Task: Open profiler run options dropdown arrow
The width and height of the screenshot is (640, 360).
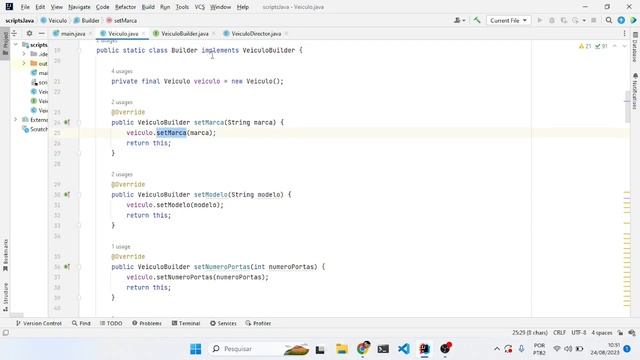Action: click(584, 20)
